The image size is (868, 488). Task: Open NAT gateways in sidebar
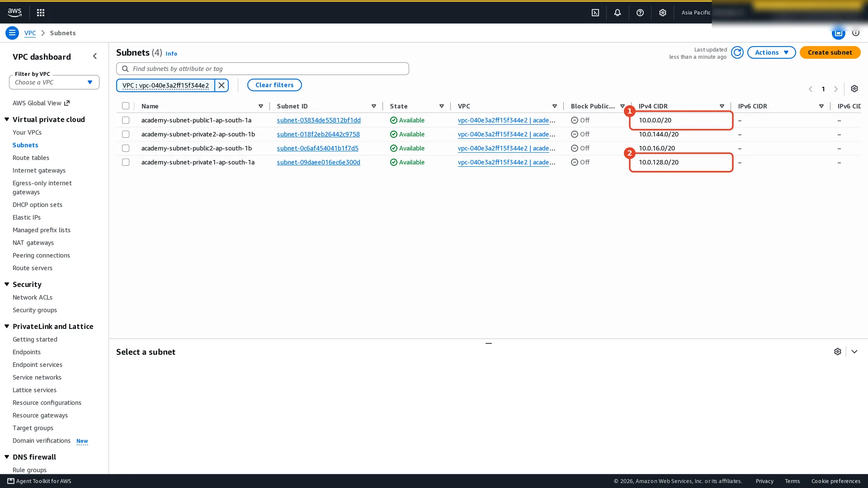(33, 243)
